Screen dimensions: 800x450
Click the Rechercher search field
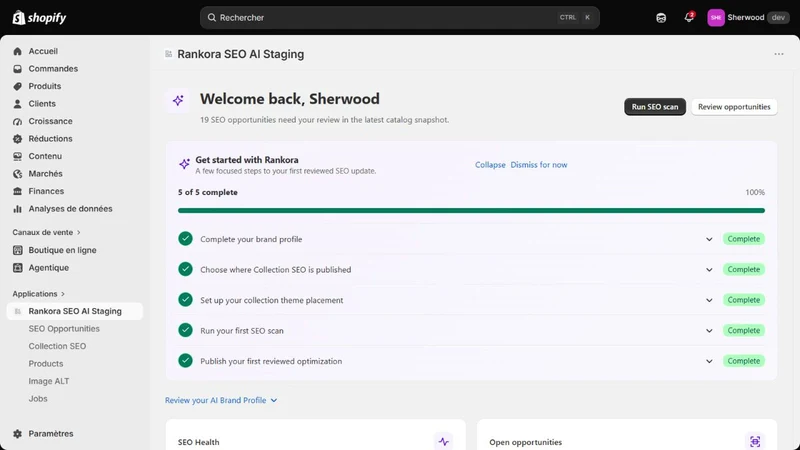tap(399, 18)
